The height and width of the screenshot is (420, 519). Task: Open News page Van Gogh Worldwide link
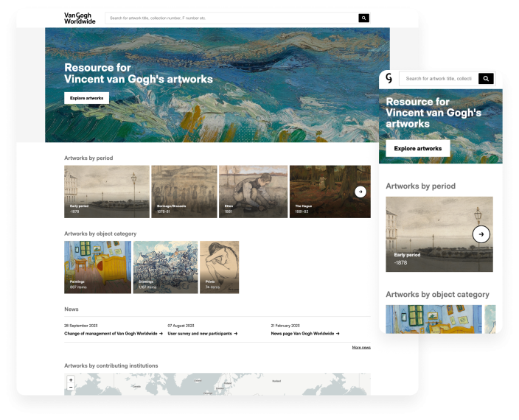(x=305, y=334)
